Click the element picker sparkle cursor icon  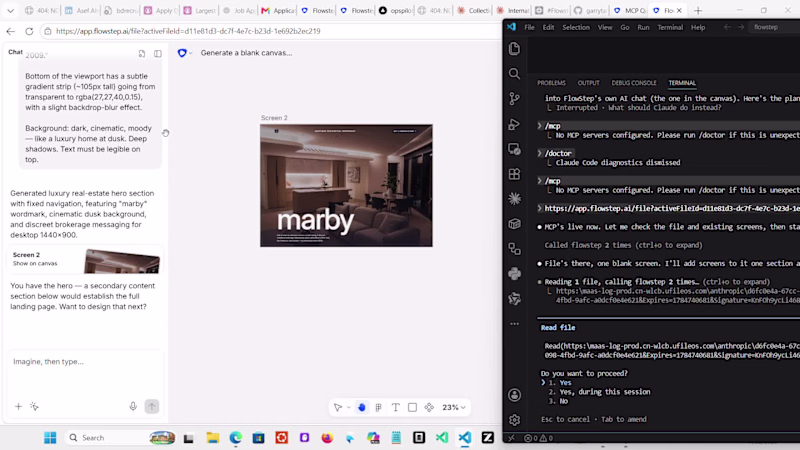[x=34, y=406]
